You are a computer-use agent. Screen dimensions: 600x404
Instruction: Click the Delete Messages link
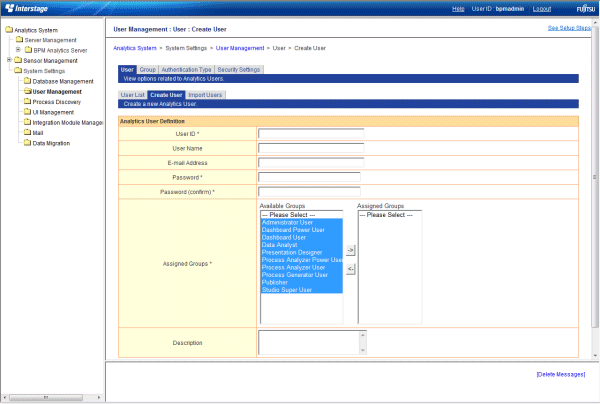tap(561, 375)
